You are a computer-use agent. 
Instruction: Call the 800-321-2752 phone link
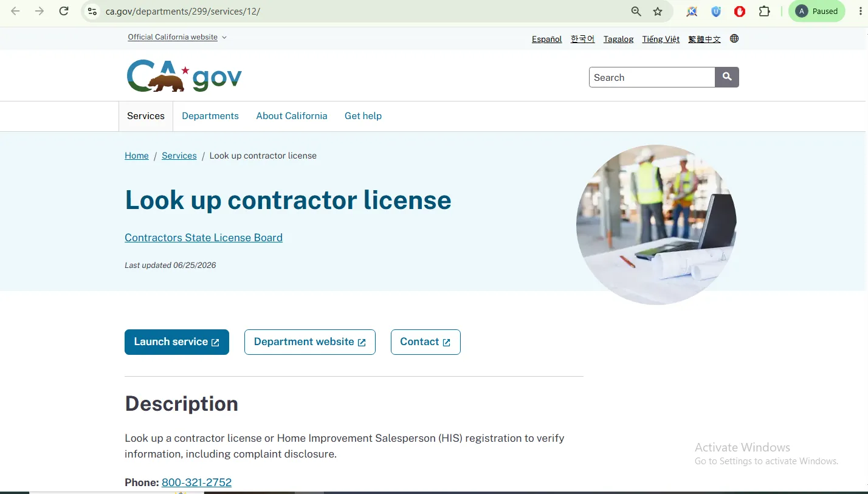tap(196, 482)
